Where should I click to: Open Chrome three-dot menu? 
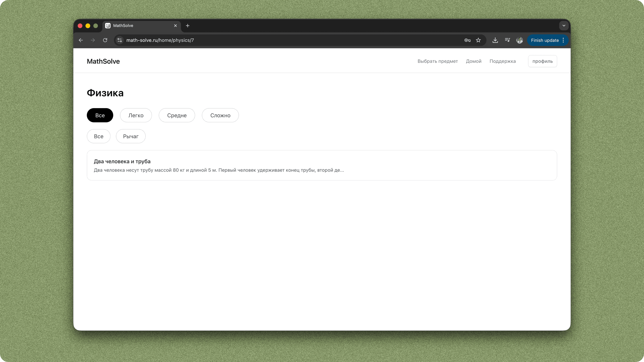click(x=563, y=40)
